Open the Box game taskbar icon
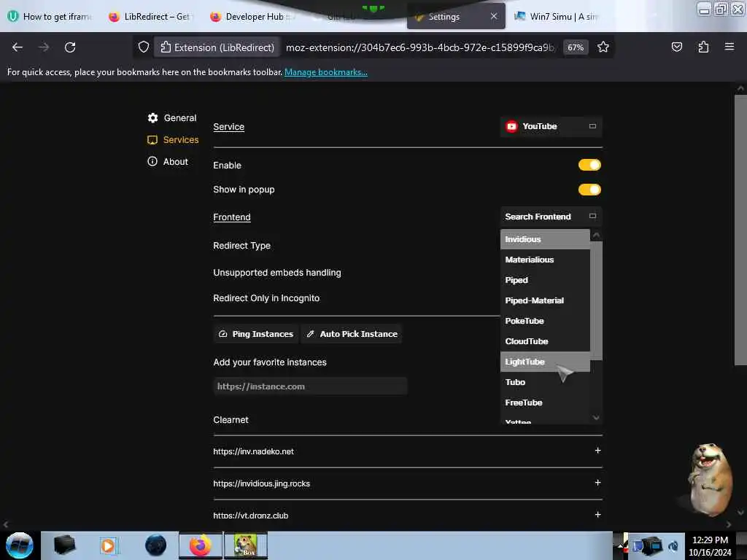 click(246, 545)
